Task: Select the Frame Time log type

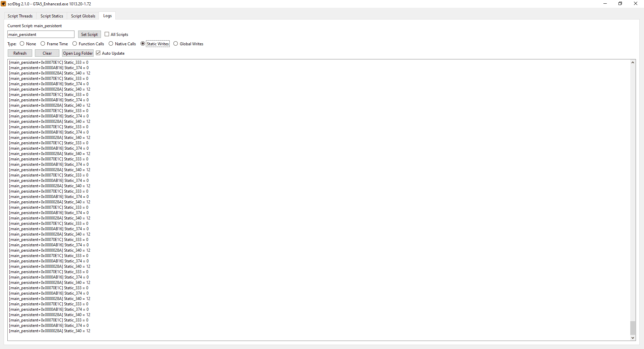Action: [43, 44]
